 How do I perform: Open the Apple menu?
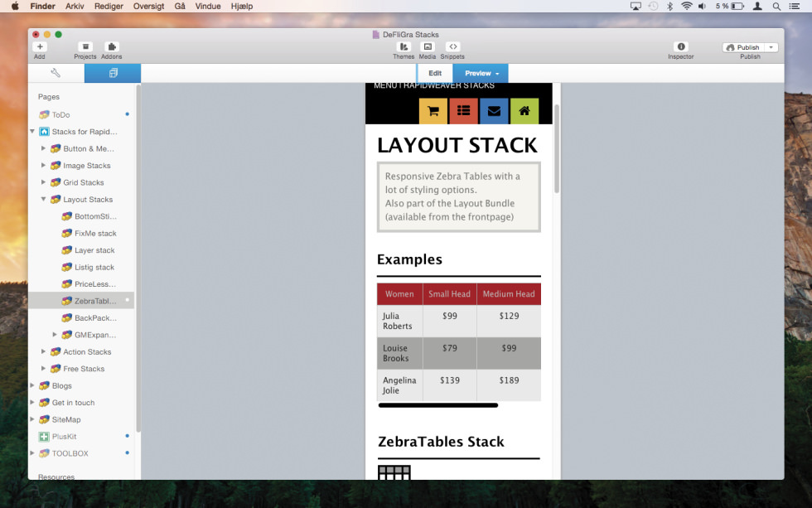[15, 6]
